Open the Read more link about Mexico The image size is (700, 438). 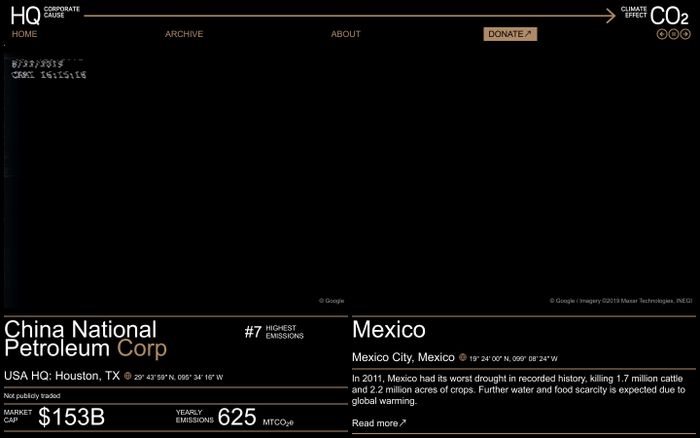tap(379, 423)
